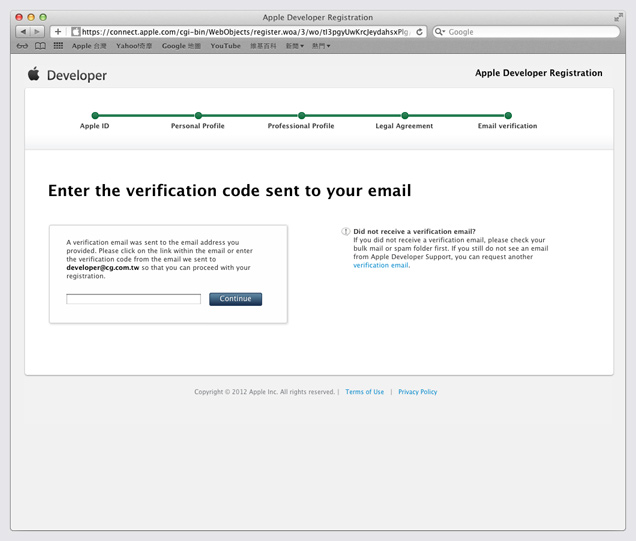Click the Professional Profile step dot

[301, 116]
